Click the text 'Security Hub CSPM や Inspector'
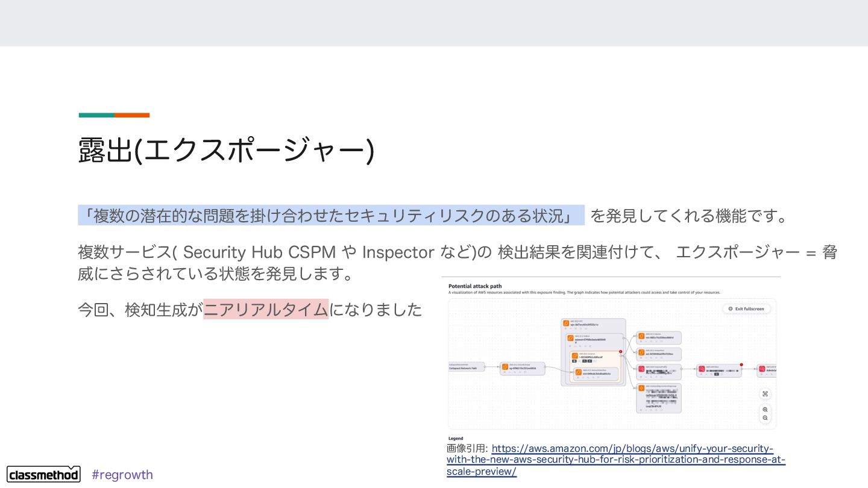This screenshot has height=488, width=868. (x=309, y=252)
